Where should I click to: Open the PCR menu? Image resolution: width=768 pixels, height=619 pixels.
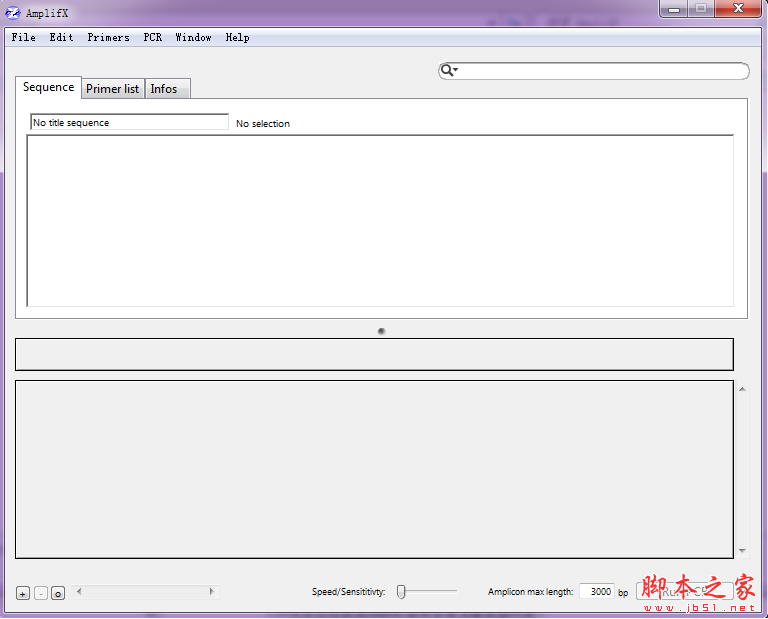[152, 37]
